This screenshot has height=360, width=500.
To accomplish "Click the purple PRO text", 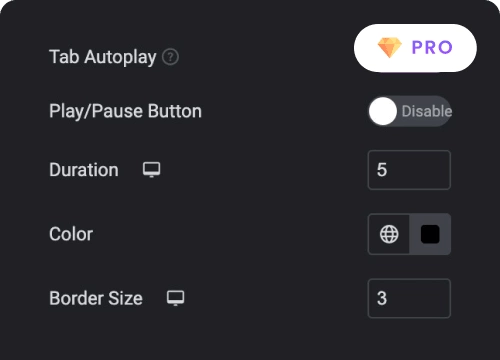I will pos(432,47).
